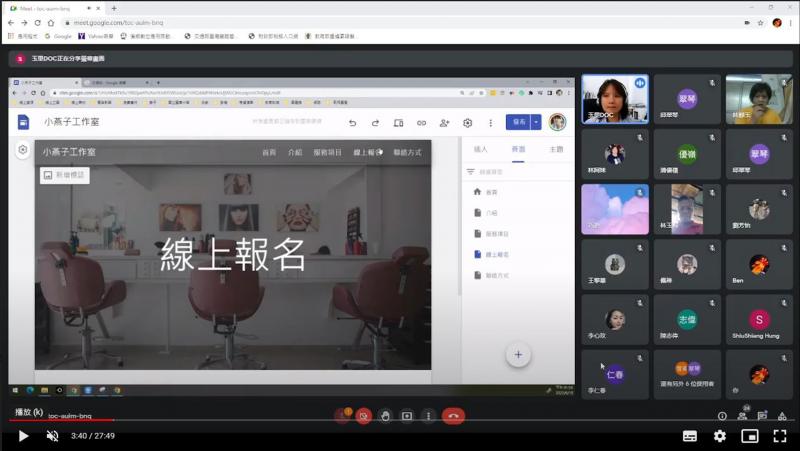Open Meet more options menu
This screenshot has height=451, width=800.
pos(428,416)
